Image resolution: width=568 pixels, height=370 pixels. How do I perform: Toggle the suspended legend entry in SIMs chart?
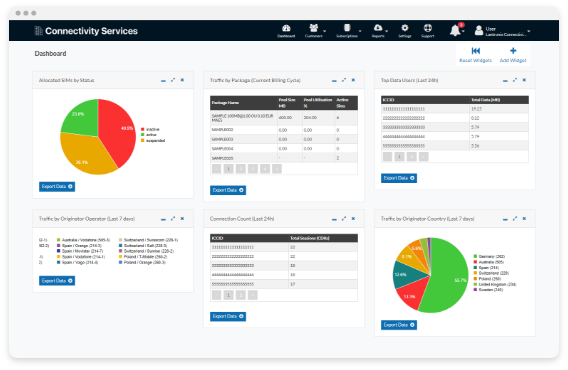[153, 141]
